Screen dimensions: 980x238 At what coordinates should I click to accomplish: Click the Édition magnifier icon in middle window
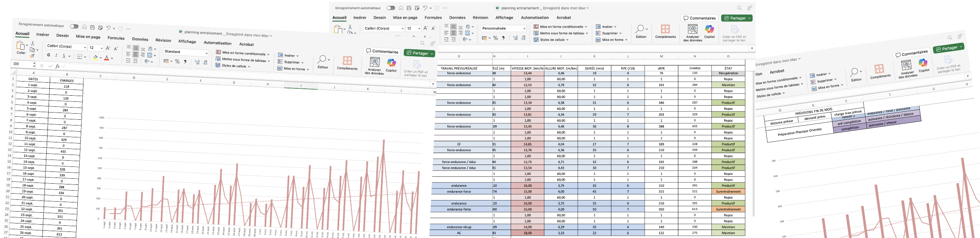tap(640, 29)
